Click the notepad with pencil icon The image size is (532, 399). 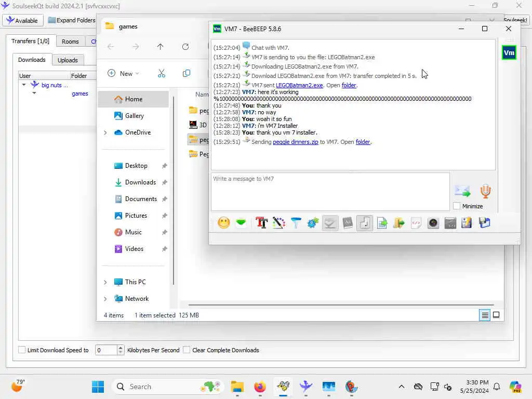[467, 223]
